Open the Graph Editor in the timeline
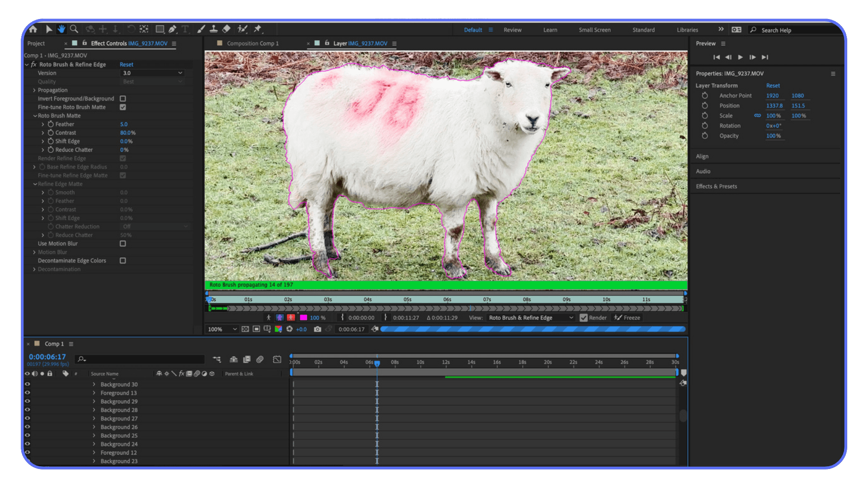Screen dimensions: 868x488 click(277, 359)
